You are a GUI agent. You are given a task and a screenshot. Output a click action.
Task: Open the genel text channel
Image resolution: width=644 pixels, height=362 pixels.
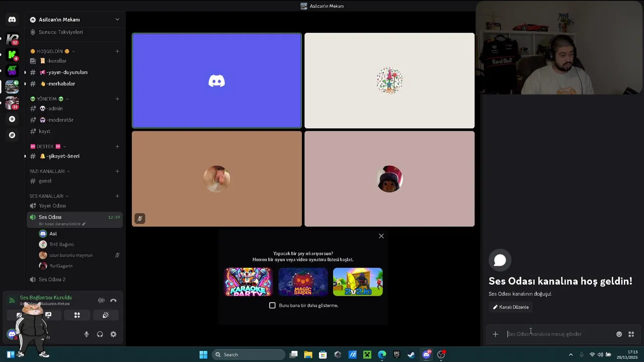(x=74, y=181)
